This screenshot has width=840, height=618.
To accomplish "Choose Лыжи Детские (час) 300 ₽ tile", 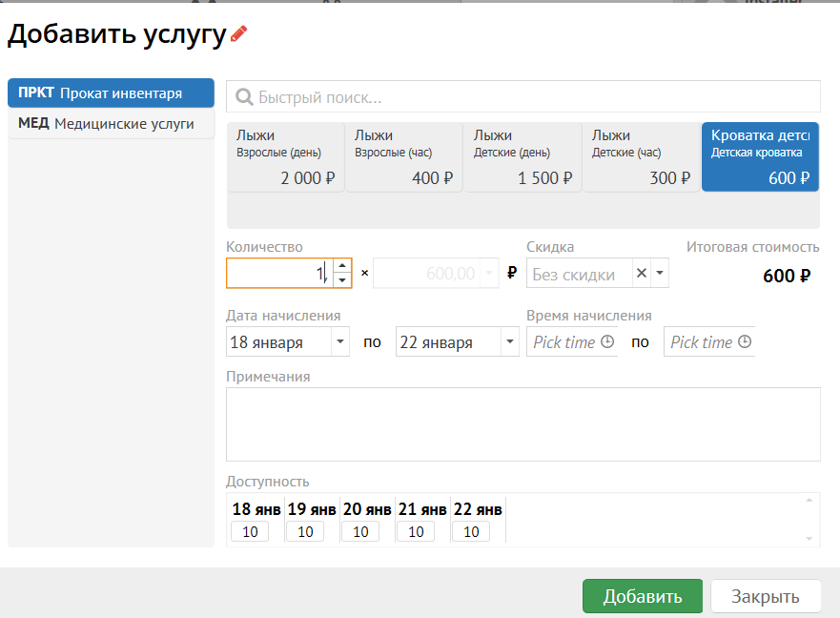I will [x=641, y=157].
